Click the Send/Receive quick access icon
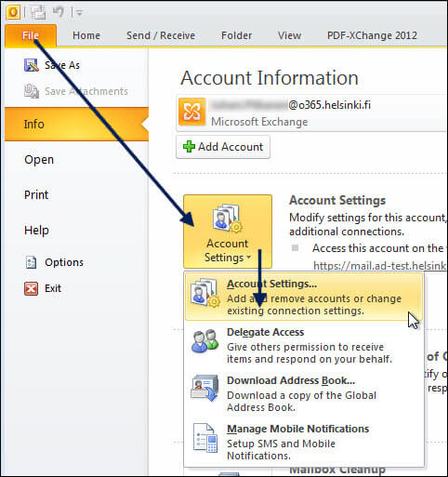448x477 pixels. 38,13
